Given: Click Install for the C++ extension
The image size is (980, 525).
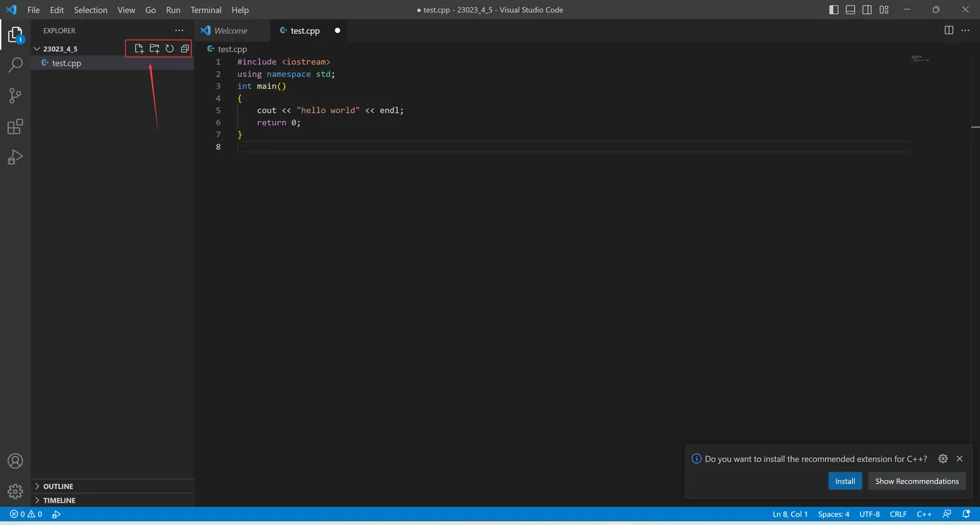Looking at the screenshot, I should pyautogui.click(x=845, y=481).
